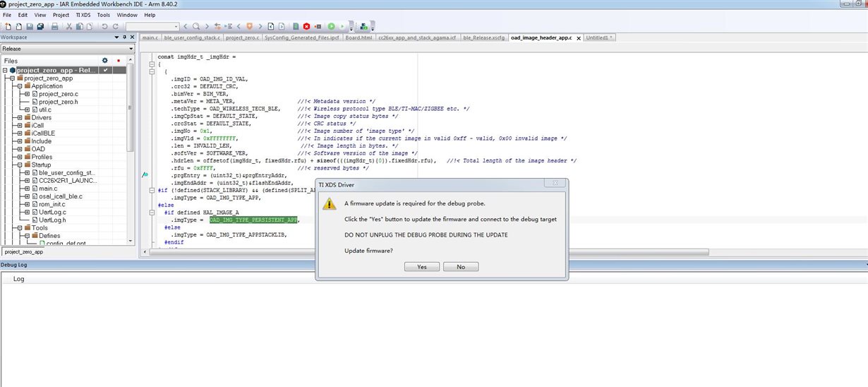
Task: Click the Redo arrow icon
Action: click(x=115, y=26)
